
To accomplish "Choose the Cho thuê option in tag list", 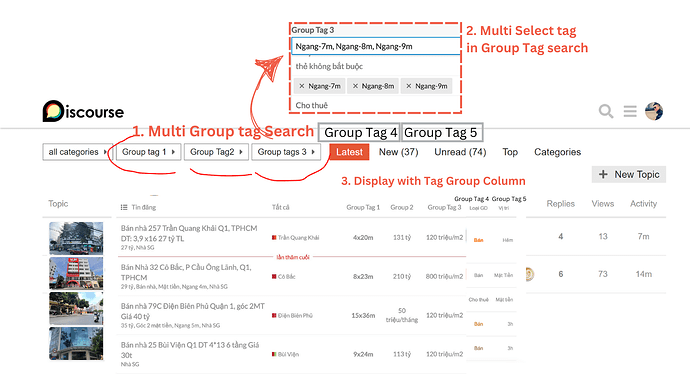I will point(312,105).
